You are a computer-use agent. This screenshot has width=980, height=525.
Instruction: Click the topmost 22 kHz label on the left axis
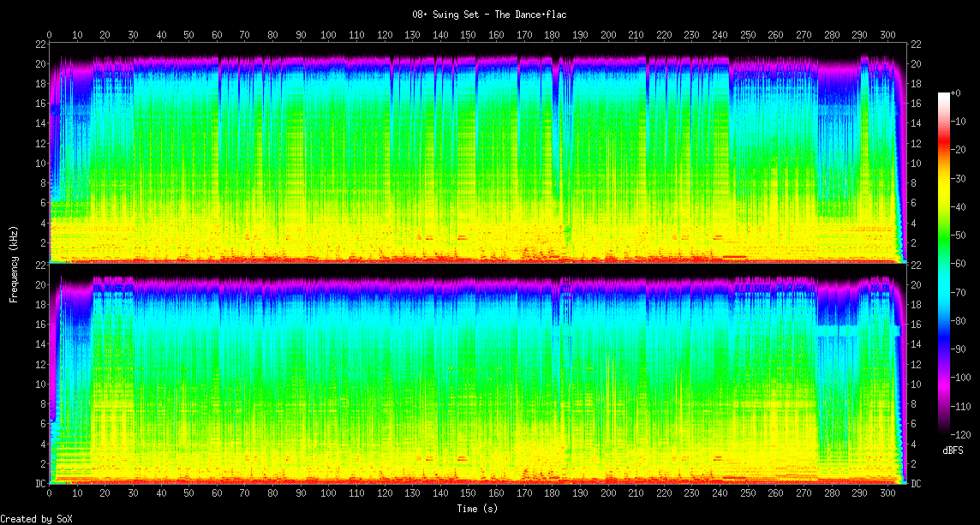39,45
